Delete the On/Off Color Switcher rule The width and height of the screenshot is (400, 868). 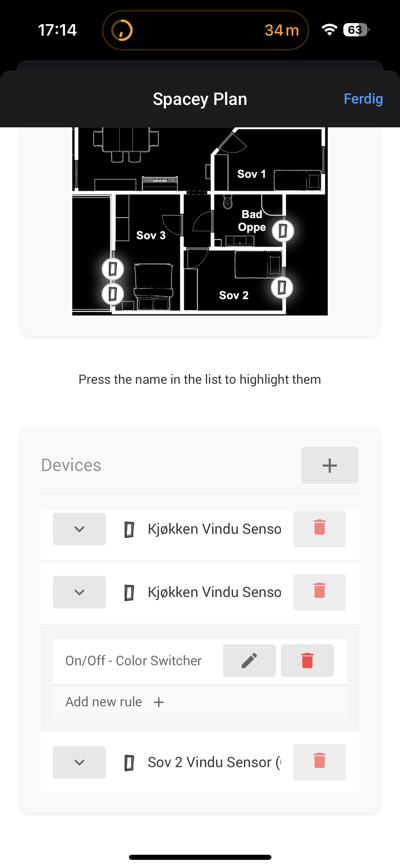(x=307, y=661)
